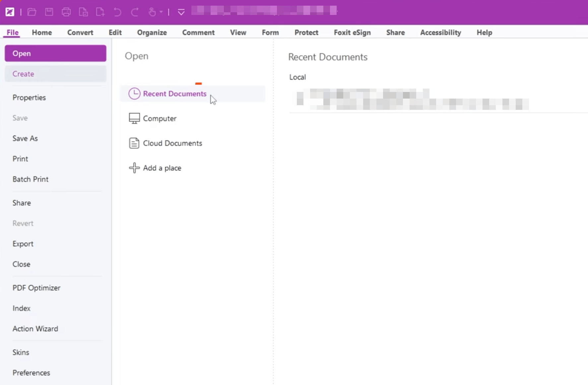The height and width of the screenshot is (385, 588).
Task: Choose Export in the File menu
Action: 23,244
